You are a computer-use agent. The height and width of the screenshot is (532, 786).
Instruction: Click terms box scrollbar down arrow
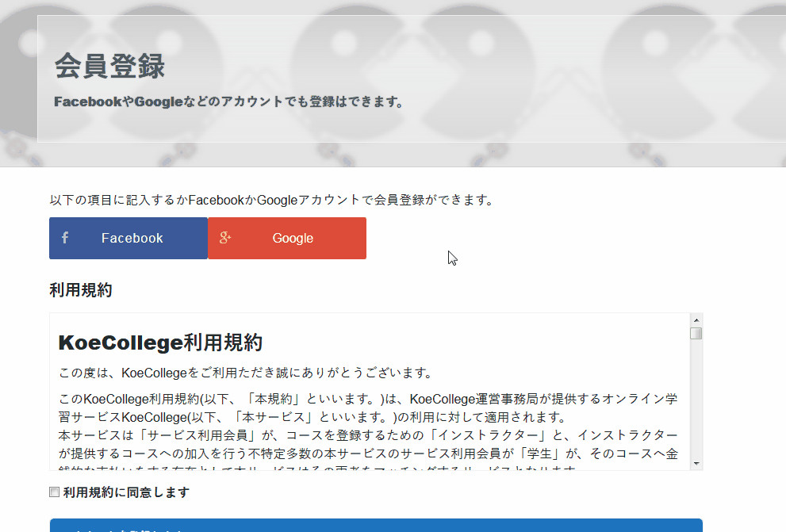[x=696, y=464]
